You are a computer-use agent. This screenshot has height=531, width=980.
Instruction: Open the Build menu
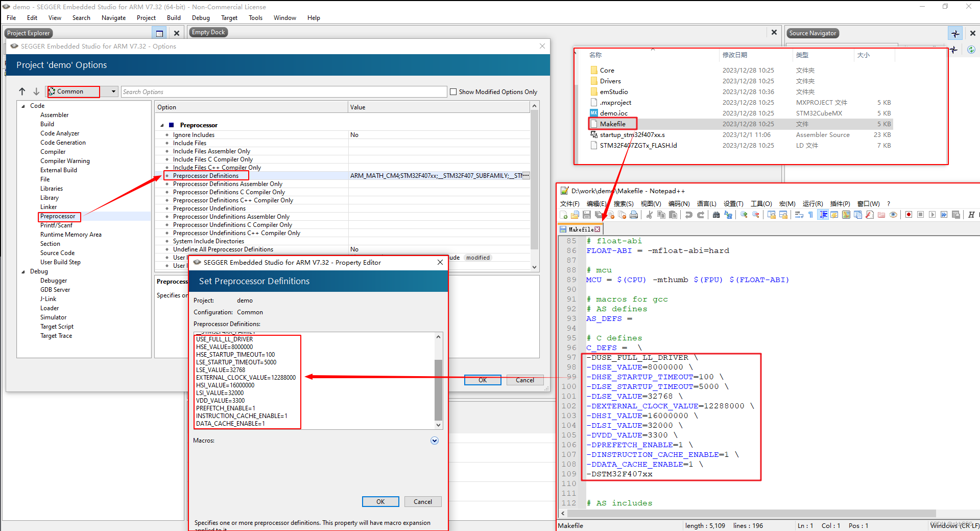point(174,17)
